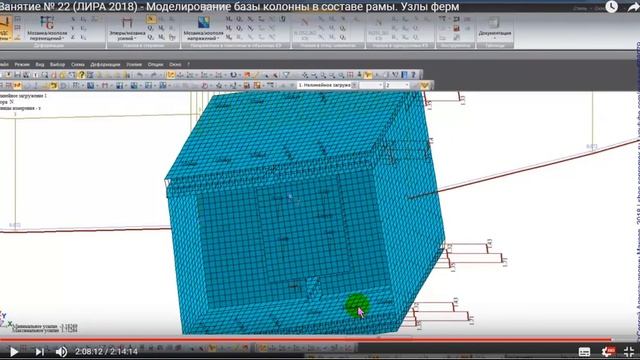Image resolution: width=640 pixels, height=360 pixels.
Task: Toggle video subtitles
Action: pos(584,351)
